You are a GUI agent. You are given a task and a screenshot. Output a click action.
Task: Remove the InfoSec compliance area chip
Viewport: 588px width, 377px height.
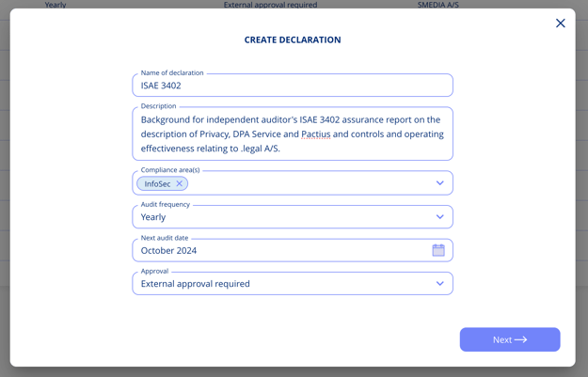point(179,184)
